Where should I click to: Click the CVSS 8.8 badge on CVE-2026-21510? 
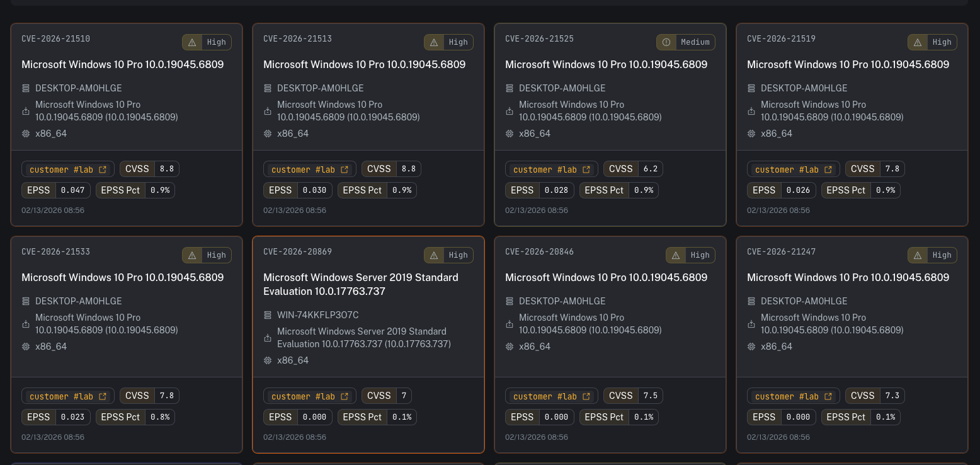[149, 169]
